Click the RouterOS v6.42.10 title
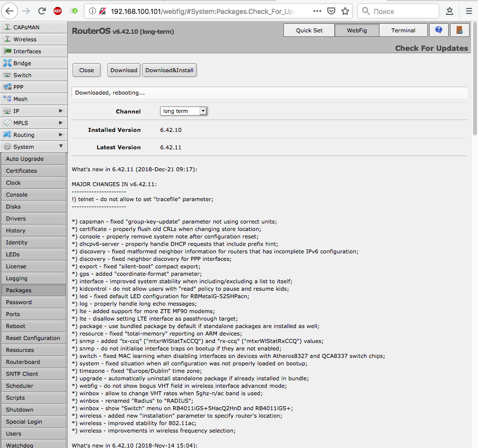Image resolution: width=478 pixels, height=448 pixels. coord(123,31)
